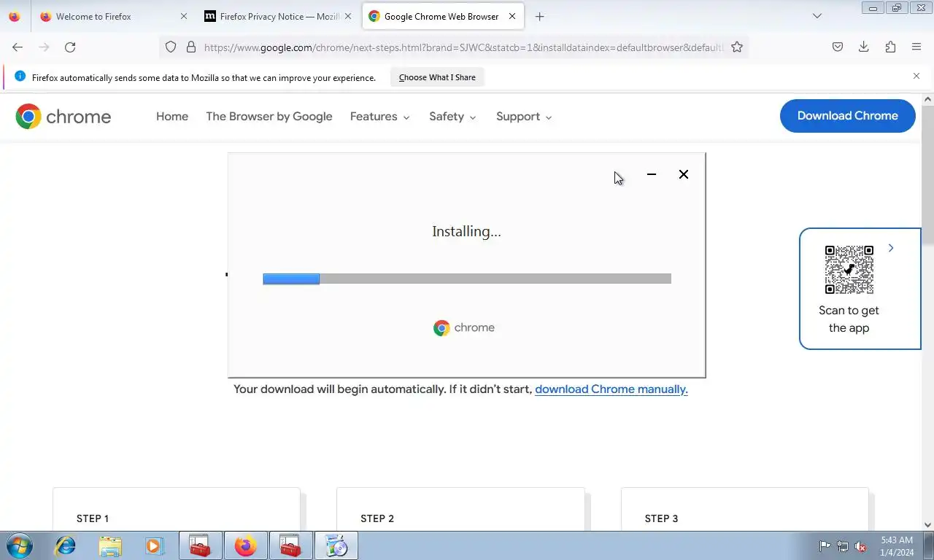The width and height of the screenshot is (934, 560).
Task: Open Windows Media Player from taskbar
Action: [x=153, y=545]
